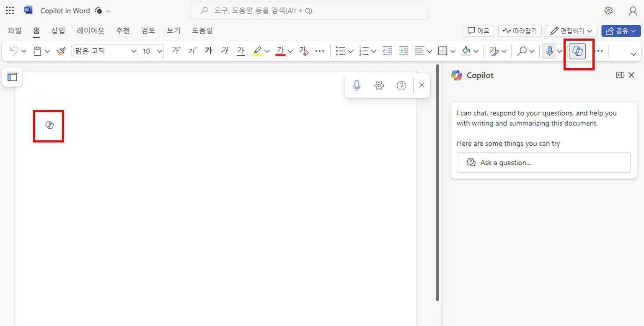Select the Format Painter brush
The height and width of the screenshot is (326, 644).
(x=61, y=51)
